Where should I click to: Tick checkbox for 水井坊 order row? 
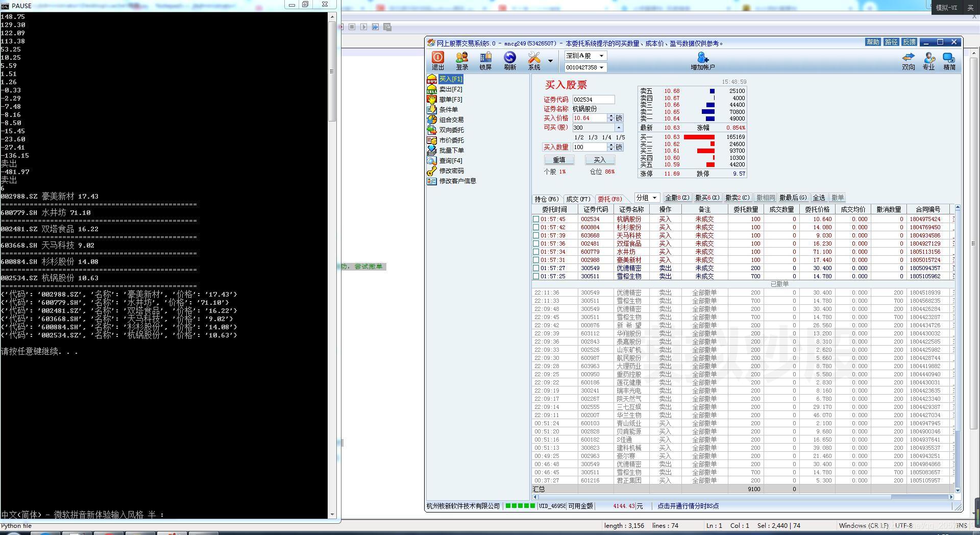tap(536, 252)
